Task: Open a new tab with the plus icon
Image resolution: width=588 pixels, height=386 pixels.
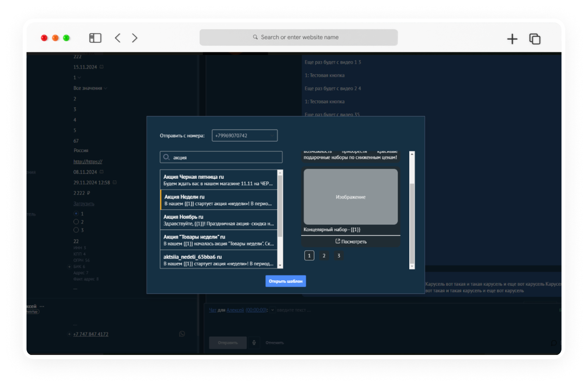Action: point(512,39)
